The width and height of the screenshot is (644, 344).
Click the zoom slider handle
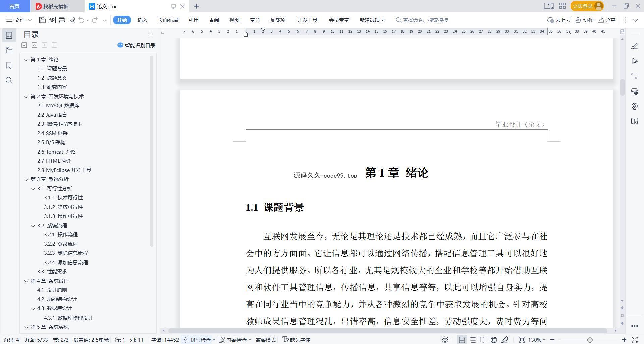tap(590, 340)
